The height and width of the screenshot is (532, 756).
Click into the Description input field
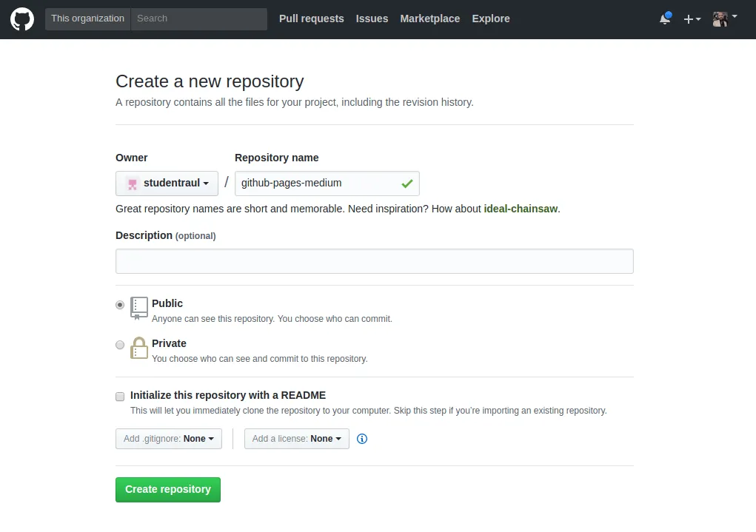point(375,261)
